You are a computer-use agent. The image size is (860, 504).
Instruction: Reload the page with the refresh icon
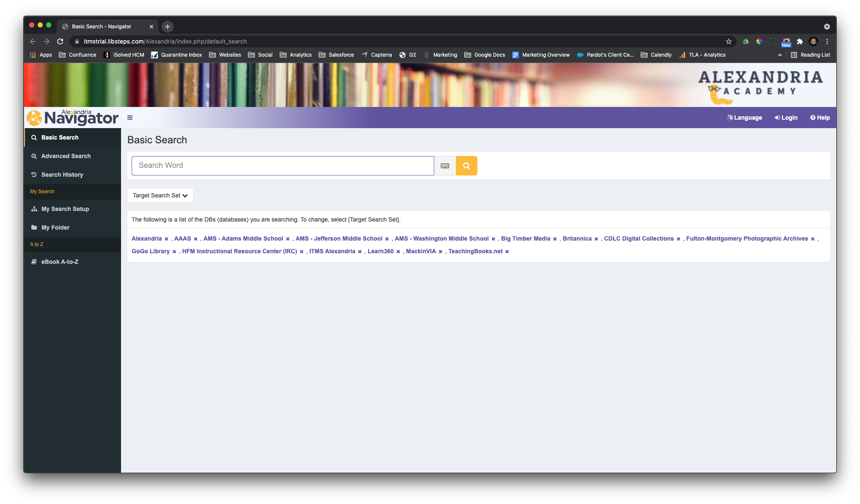pos(60,41)
